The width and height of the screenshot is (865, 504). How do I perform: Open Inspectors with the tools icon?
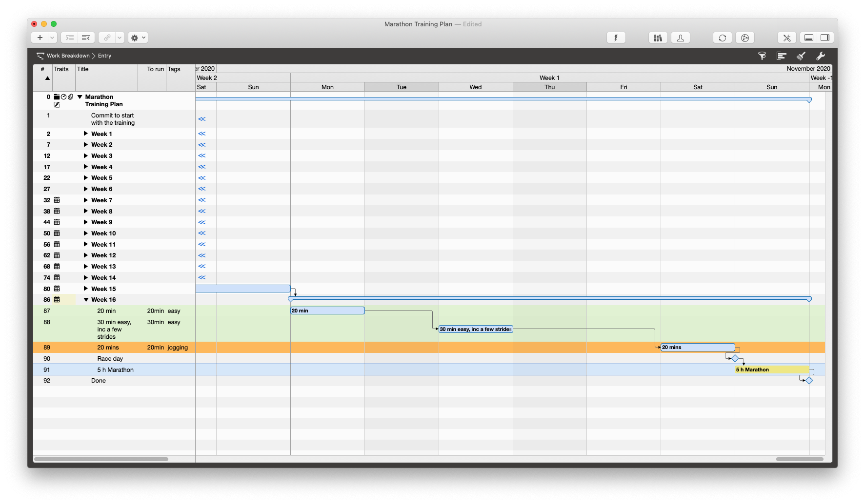787,38
